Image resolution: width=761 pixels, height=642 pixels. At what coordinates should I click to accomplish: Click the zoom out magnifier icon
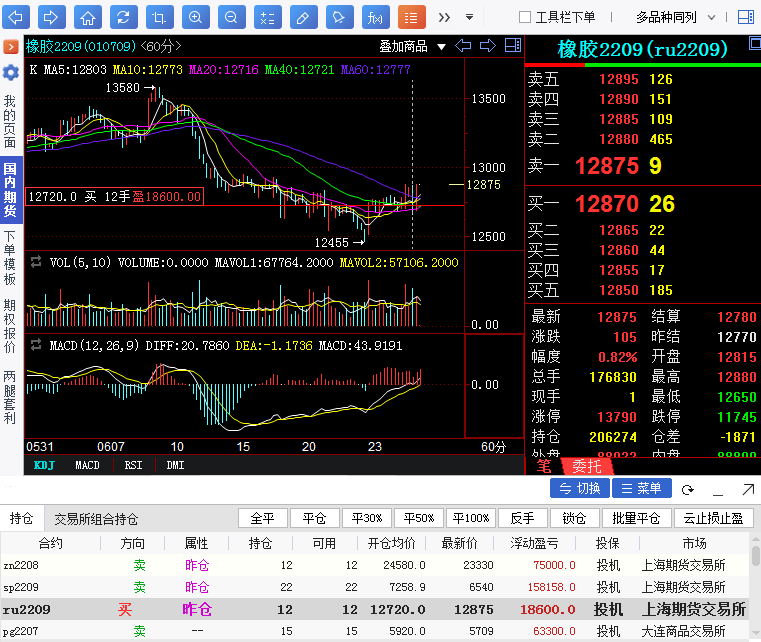pos(231,17)
